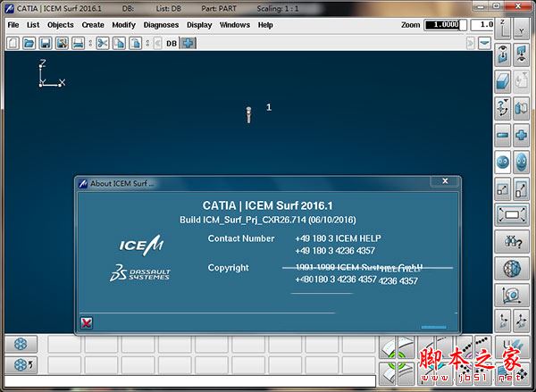Click the point marker labeled 1 in viewport
The height and width of the screenshot is (392, 536).
(249, 114)
